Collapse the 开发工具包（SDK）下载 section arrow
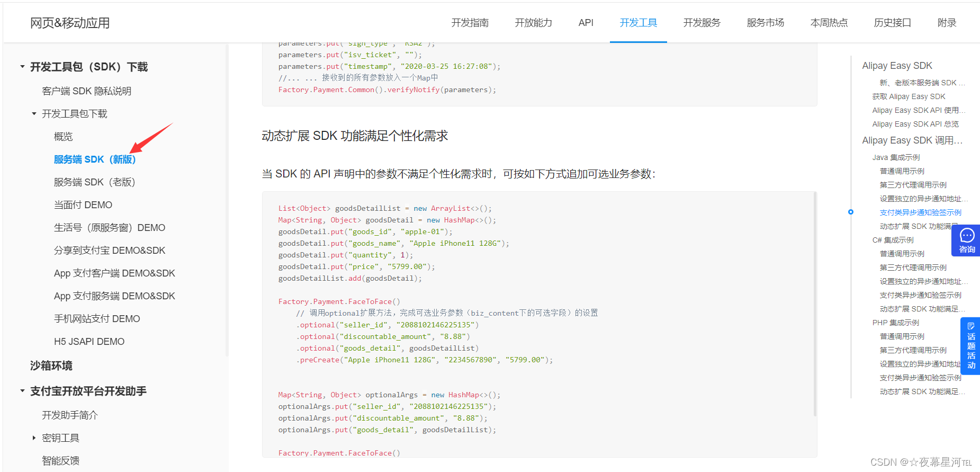 22,67
